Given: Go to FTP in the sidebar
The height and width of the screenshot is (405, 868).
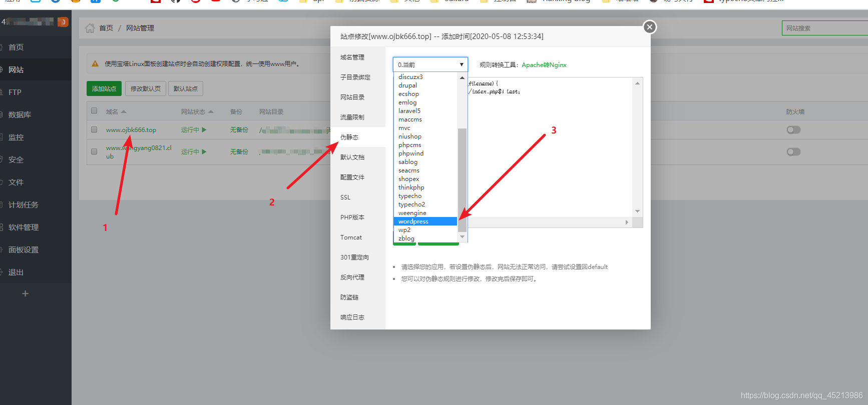Looking at the screenshot, I should pos(36,92).
